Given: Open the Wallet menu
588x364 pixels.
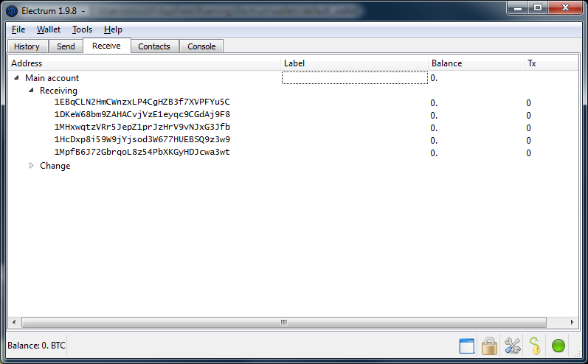Looking at the screenshot, I should [49, 29].
